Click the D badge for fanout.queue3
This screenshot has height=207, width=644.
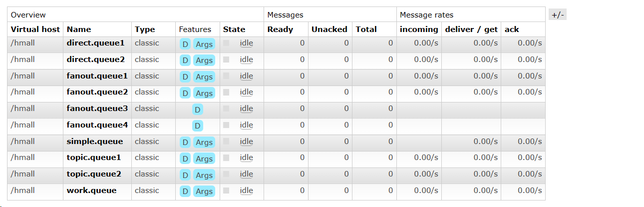click(x=198, y=109)
